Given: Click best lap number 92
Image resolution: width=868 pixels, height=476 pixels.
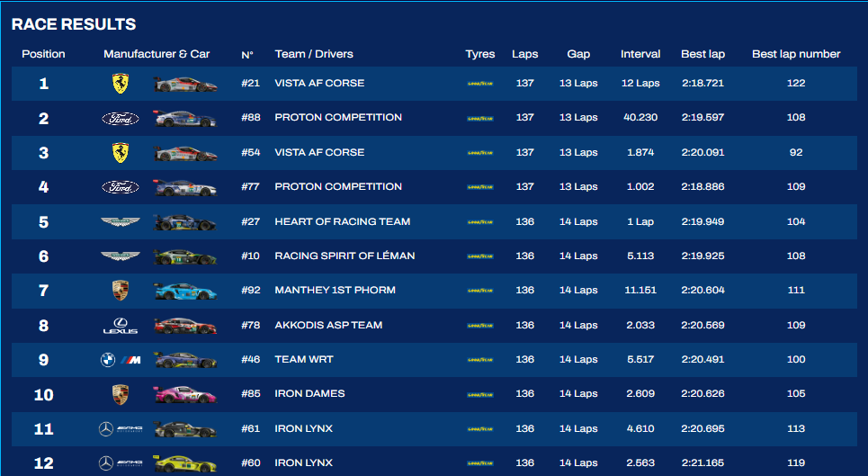Looking at the screenshot, I should tap(796, 152).
